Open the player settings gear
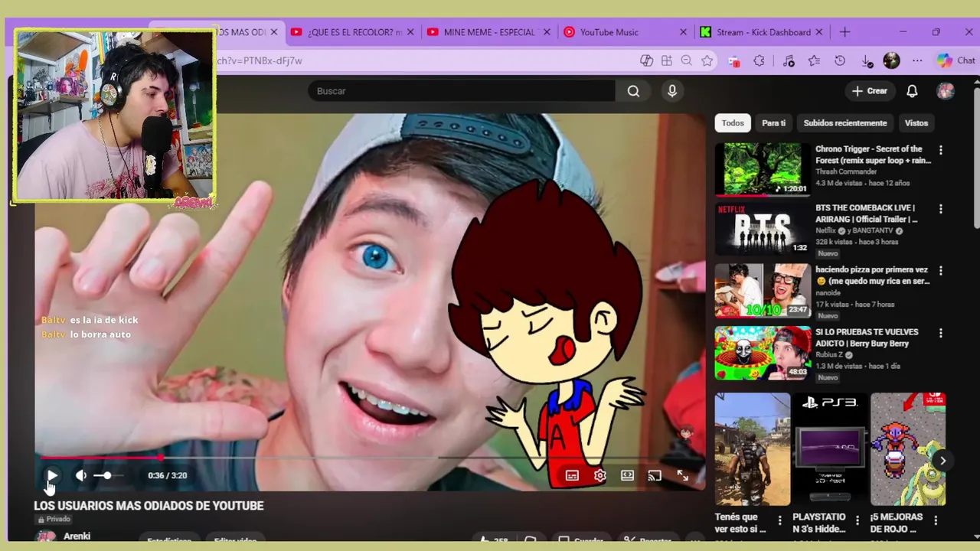This screenshot has height=551, width=980. tap(599, 475)
